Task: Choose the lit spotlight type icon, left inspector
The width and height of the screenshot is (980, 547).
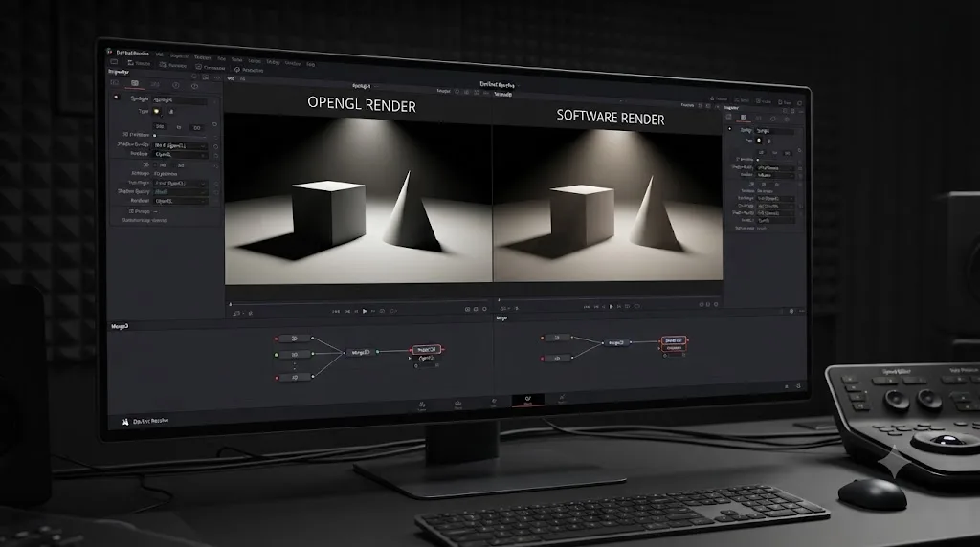Action: 157,112
